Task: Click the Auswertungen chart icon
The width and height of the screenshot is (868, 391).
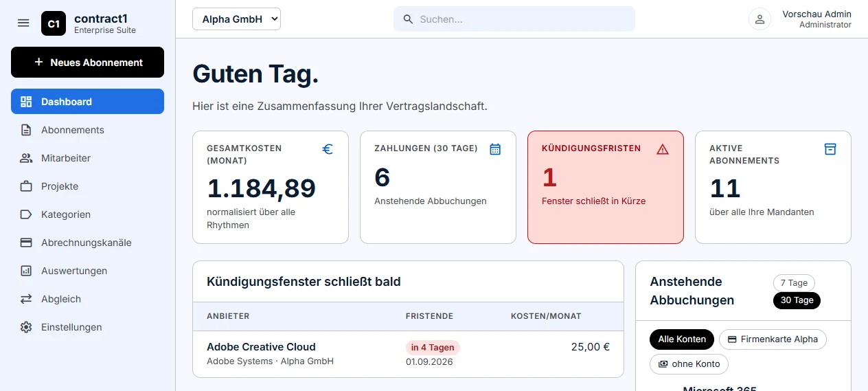Action: [26, 271]
